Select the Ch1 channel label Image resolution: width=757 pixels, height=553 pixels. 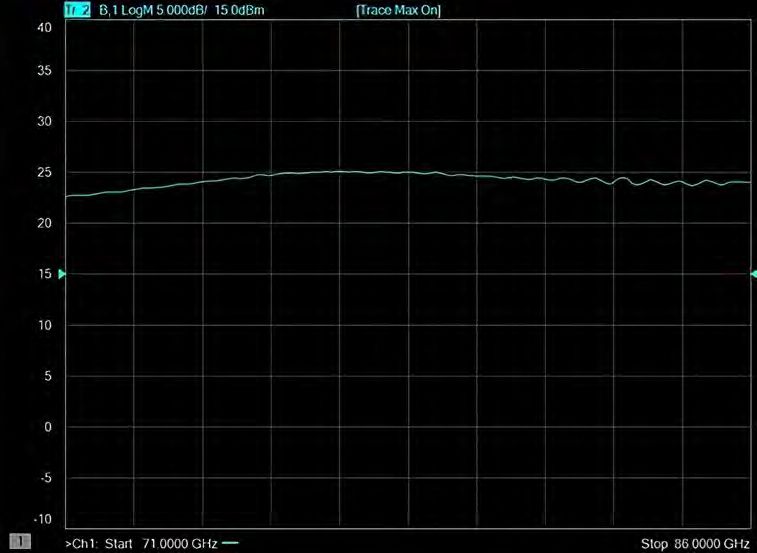pyautogui.click(x=81, y=543)
